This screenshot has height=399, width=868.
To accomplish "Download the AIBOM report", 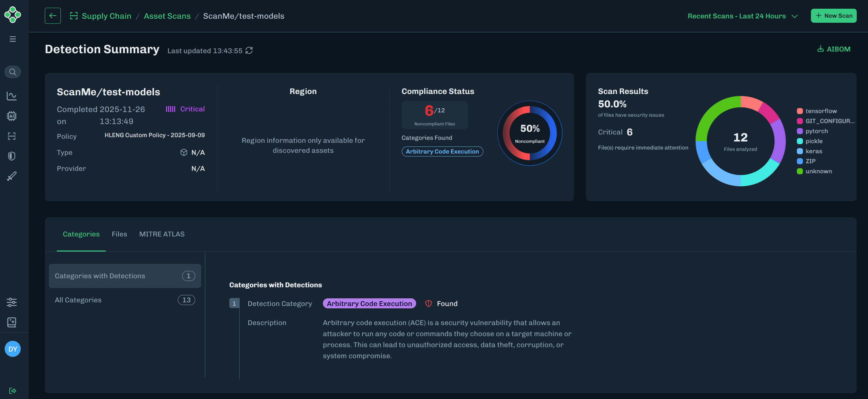I will (834, 49).
